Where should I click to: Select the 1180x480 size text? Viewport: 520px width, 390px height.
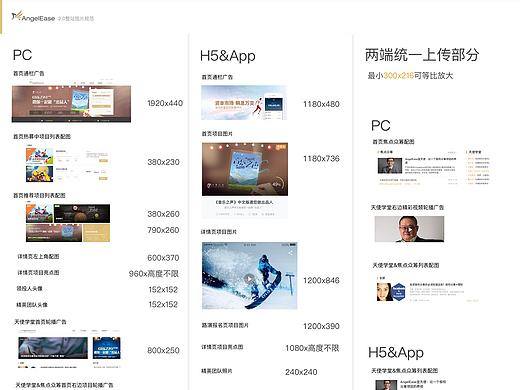coord(321,104)
